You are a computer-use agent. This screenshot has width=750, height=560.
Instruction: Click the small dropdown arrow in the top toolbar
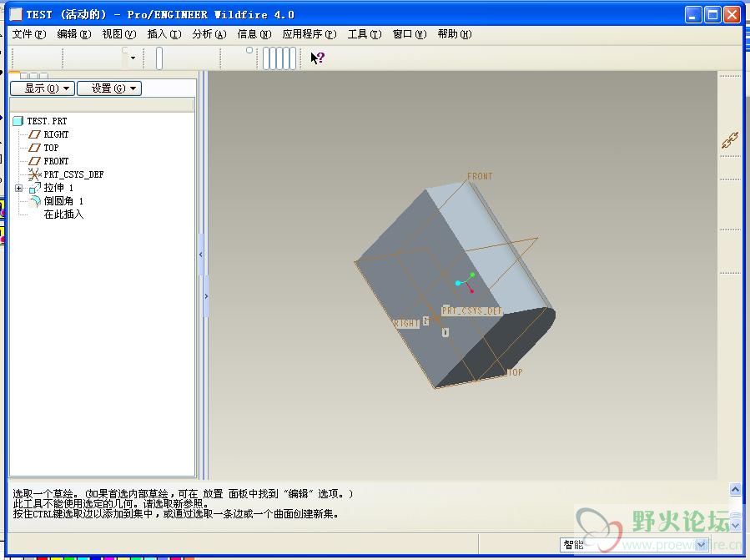coord(133,58)
